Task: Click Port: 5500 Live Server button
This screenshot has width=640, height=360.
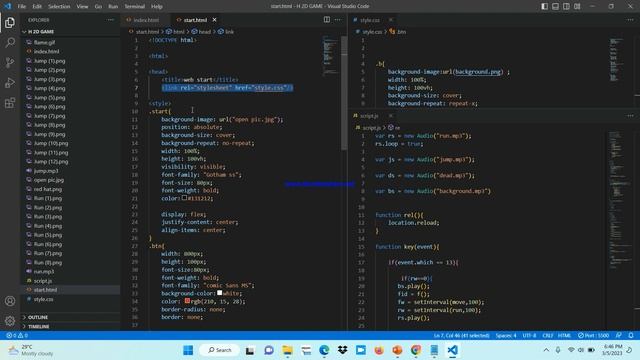Action: [593, 335]
